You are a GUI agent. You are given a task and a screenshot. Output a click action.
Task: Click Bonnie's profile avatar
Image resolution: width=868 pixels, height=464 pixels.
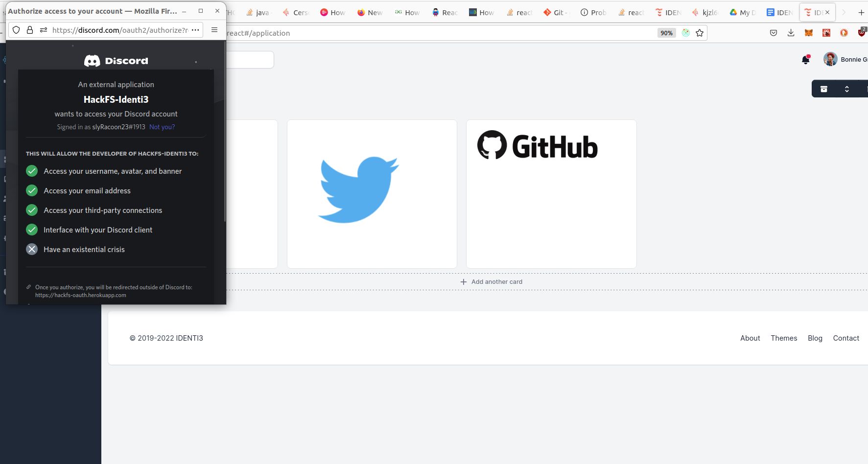(830, 59)
